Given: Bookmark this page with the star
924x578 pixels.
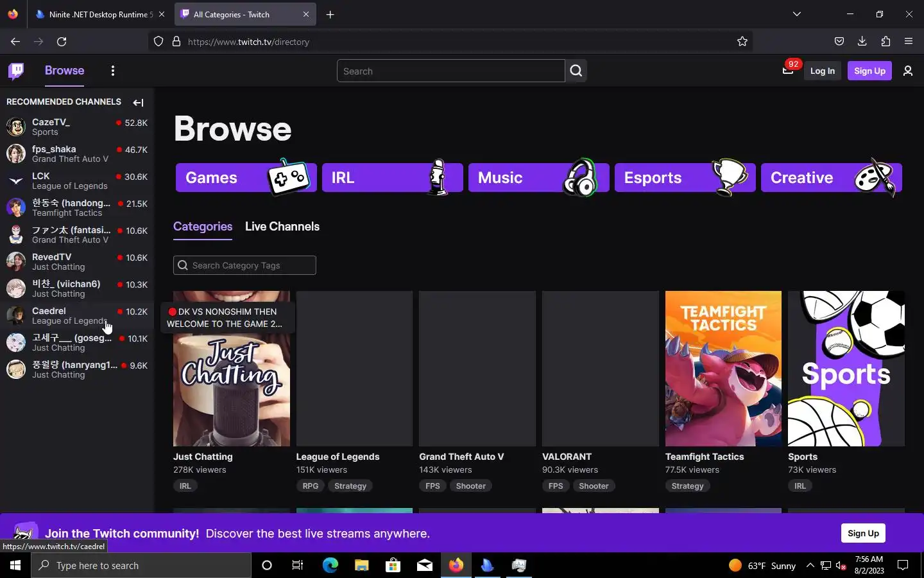Looking at the screenshot, I should point(742,42).
